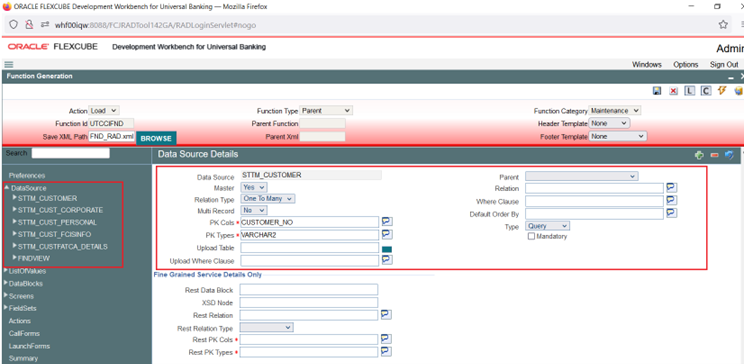744x364 pixels.
Task: Click the insecure connection padlock icon in address bar
Action: pyautogui.click(x=29, y=25)
